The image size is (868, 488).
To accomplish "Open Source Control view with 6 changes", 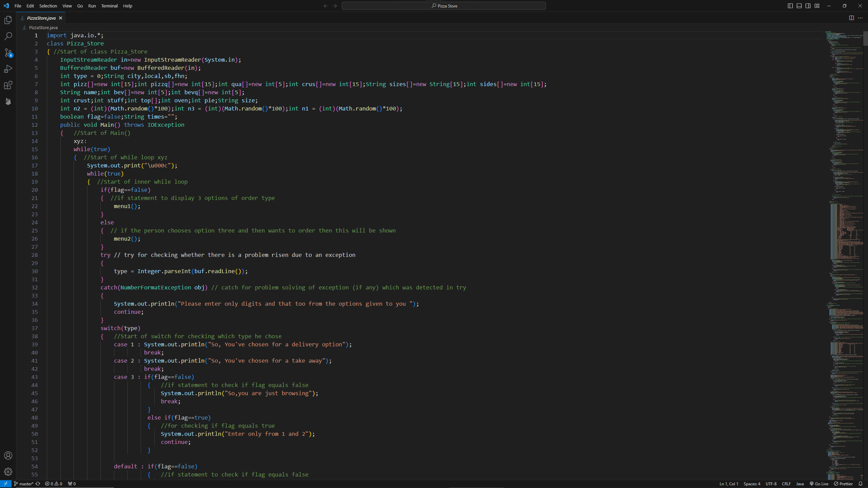I will tap(8, 53).
